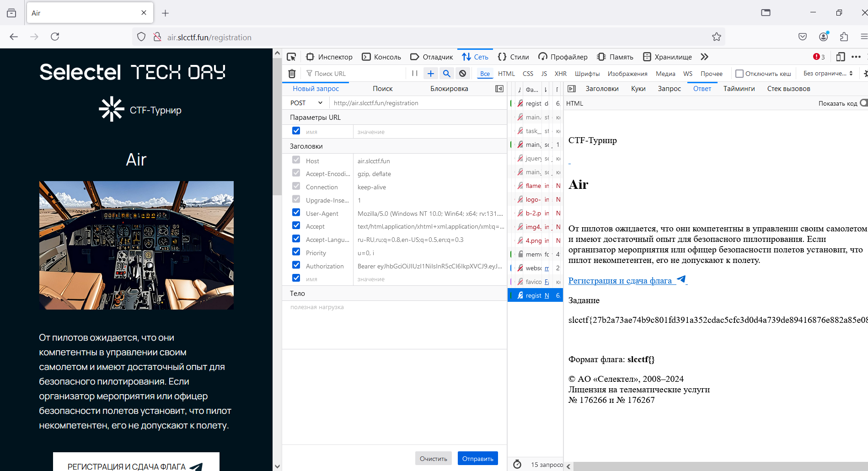Switch to the 'Инспектор' DevTools tab
The image size is (868, 471).
pyautogui.click(x=329, y=57)
